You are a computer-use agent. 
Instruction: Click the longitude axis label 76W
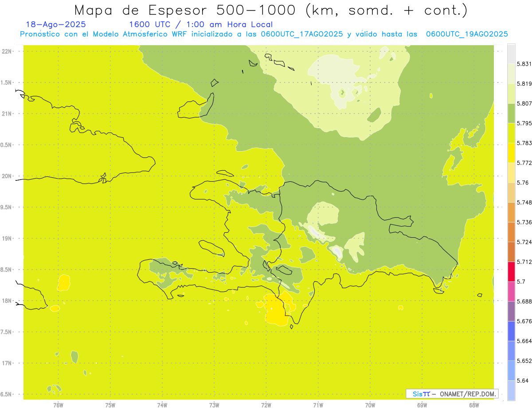point(58,405)
